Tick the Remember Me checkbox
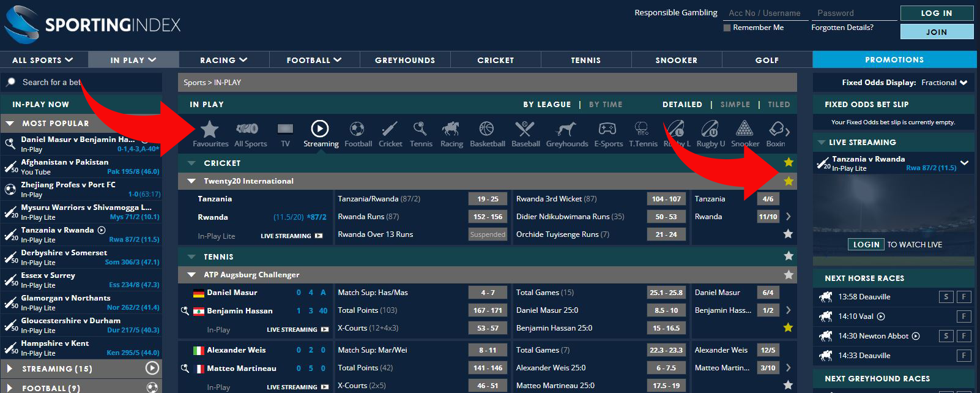 (x=727, y=28)
